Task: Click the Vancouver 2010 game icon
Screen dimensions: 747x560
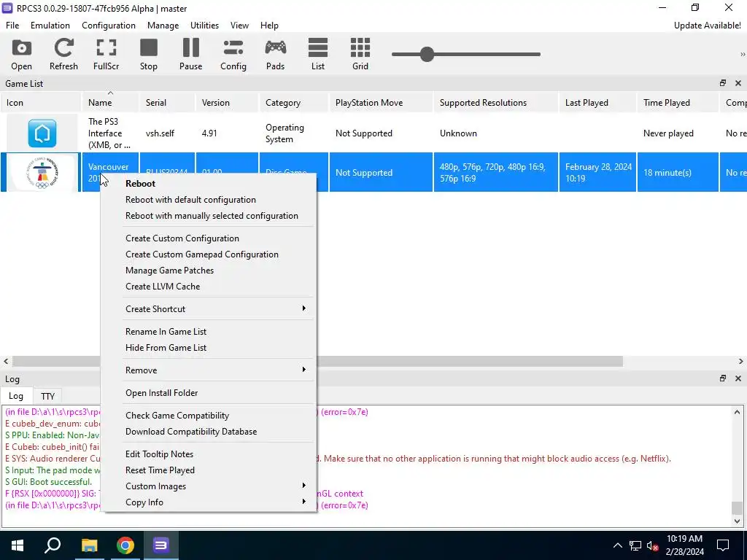Action: pyautogui.click(x=42, y=172)
